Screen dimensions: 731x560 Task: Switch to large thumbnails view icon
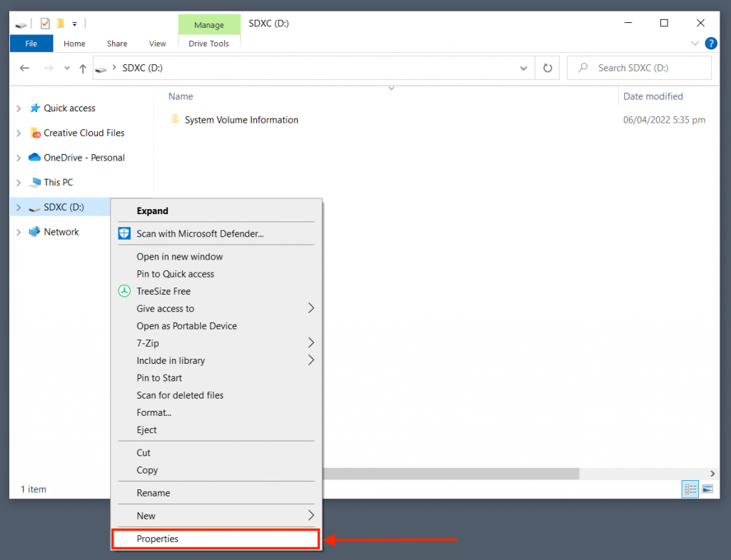click(707, 489)
